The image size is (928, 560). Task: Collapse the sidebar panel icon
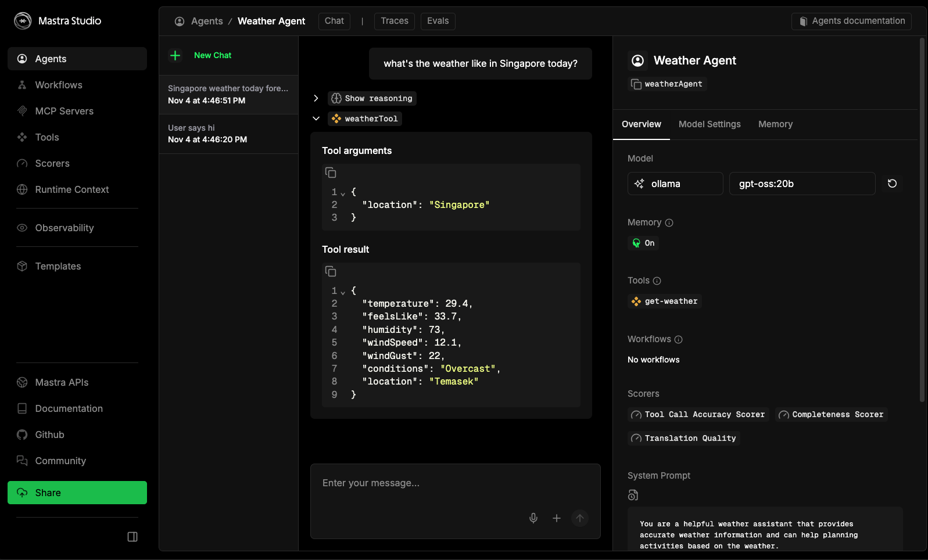coord(132,537)
